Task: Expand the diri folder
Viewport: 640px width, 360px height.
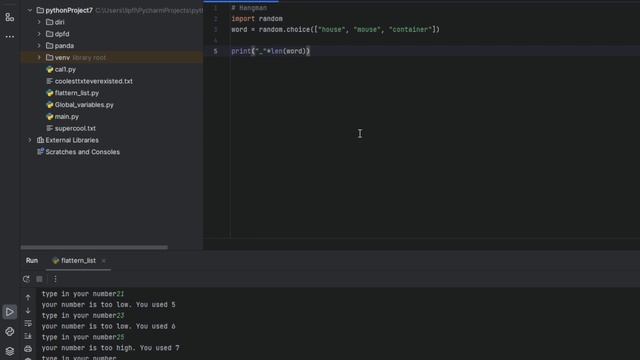Action: [x=39, y=22]
